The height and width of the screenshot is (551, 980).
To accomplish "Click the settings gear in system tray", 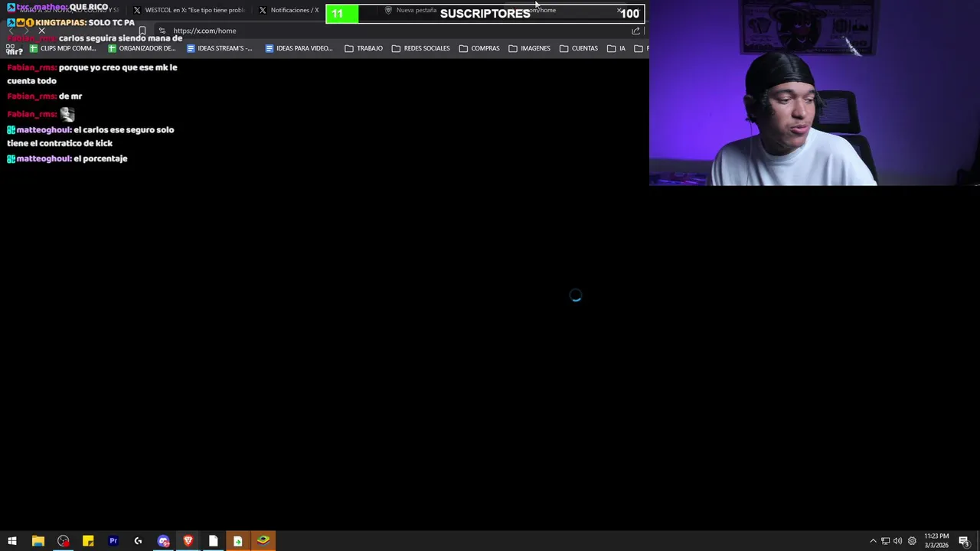I will (x=912, y=541).
